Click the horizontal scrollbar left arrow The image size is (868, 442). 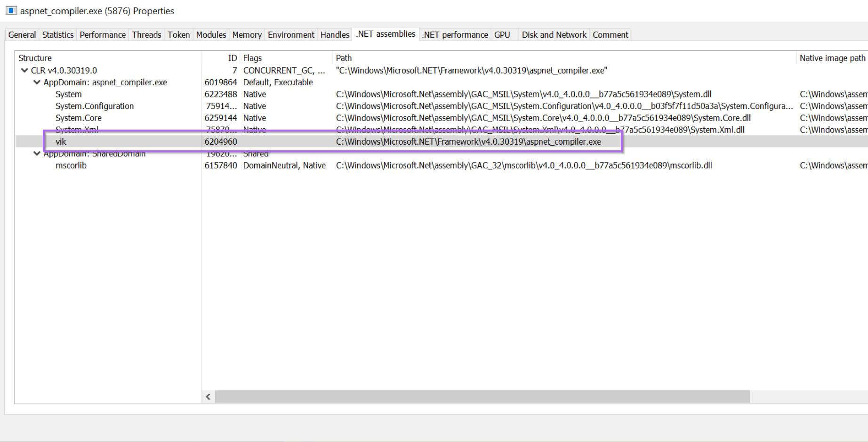pyautogui.click(x=208, y=397)
